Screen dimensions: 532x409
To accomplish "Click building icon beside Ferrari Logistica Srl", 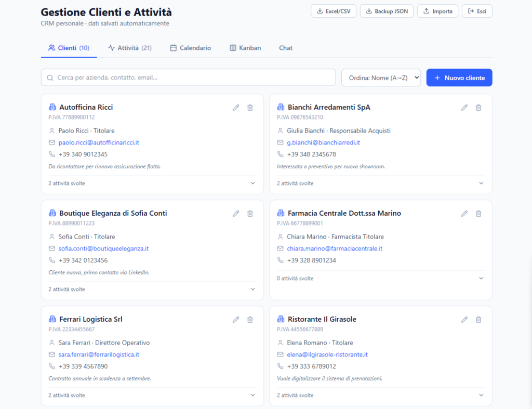I will [52, 319].
